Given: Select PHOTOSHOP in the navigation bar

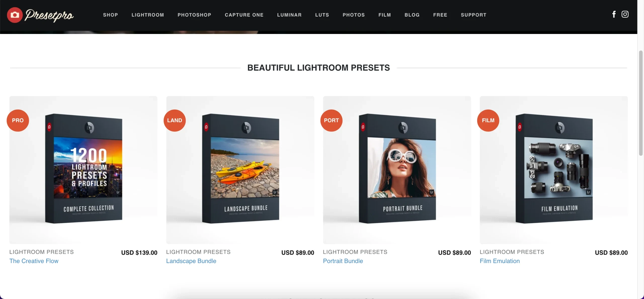Looking at the screenshot, I should pos(194,15).
